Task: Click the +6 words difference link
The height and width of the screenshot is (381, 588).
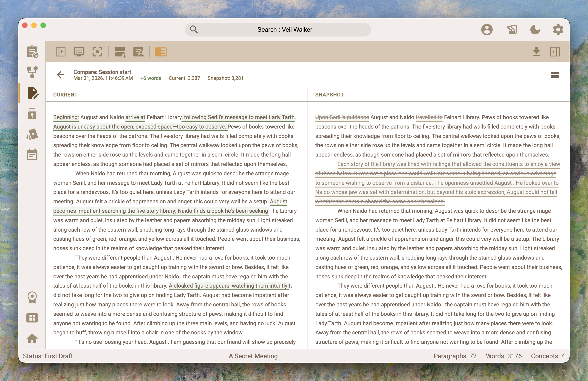Action: tap(150, 78)
